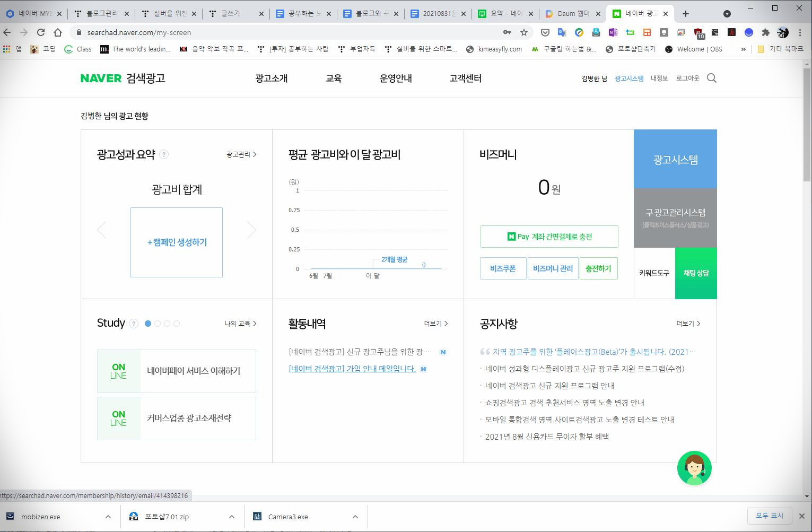
Task: Open the chat support avatar icon
Action: pyautogui.click(x=694, y=468)
